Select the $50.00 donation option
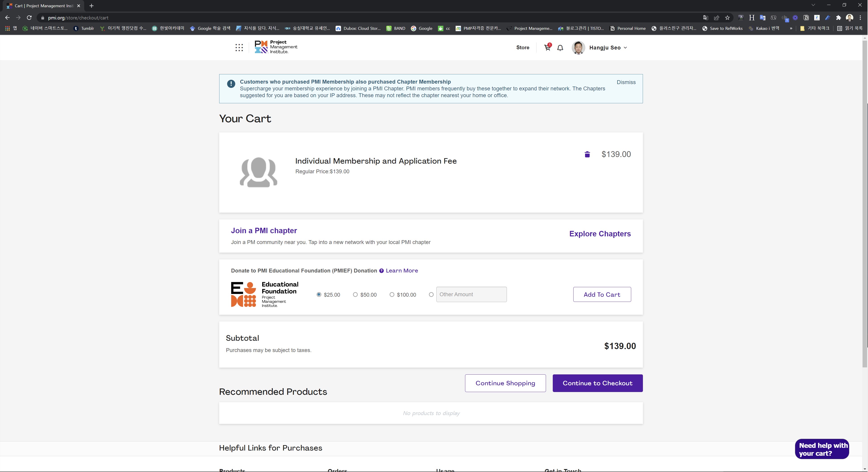Viewport: 868px width, 472px height. pyautogui.click(x=355, y=294)
